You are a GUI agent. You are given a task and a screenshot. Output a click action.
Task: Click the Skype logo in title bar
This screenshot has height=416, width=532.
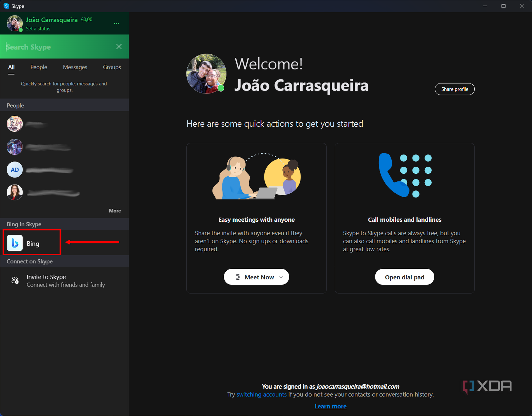click(x=6, y=6)
